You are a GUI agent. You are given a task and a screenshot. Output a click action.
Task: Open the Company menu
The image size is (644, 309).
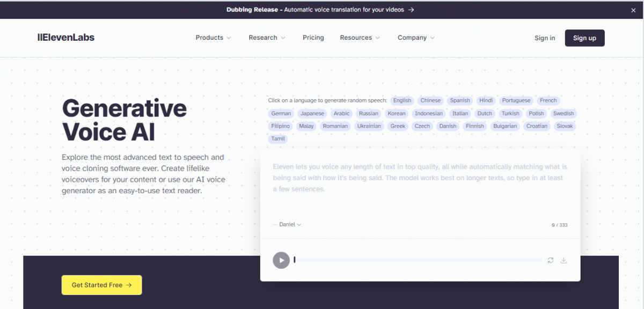416,38
